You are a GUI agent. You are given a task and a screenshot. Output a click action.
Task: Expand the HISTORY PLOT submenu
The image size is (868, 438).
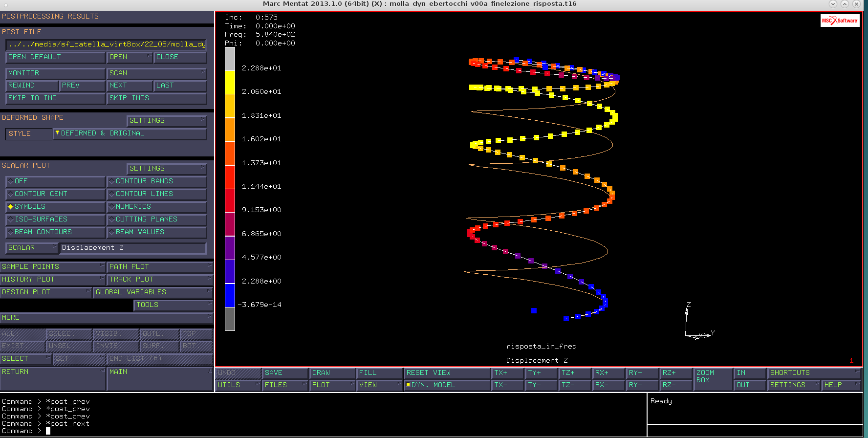[x=53, y=280]
